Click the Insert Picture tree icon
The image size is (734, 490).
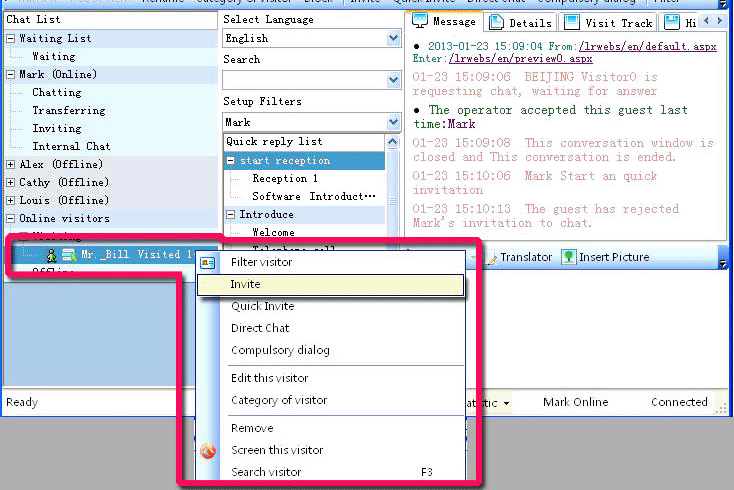[568, 257]
